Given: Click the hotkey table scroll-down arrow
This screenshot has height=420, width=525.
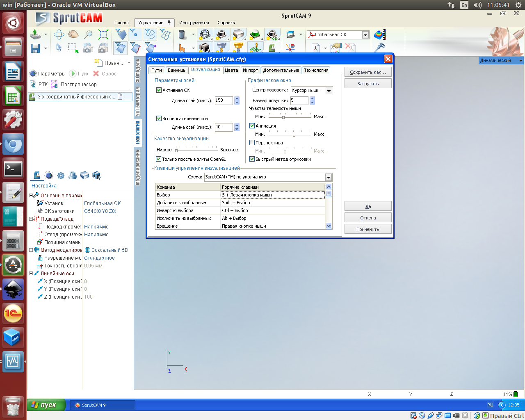Looking at the screenshot, I should [329, 226].
